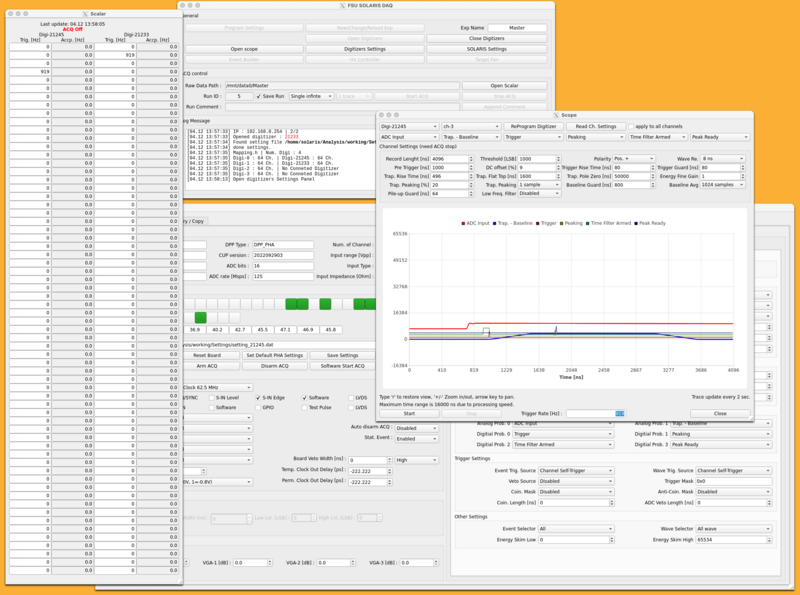Uncheck the S-IN Edge checkbox

pyautogui.click(x=258, y=398)
